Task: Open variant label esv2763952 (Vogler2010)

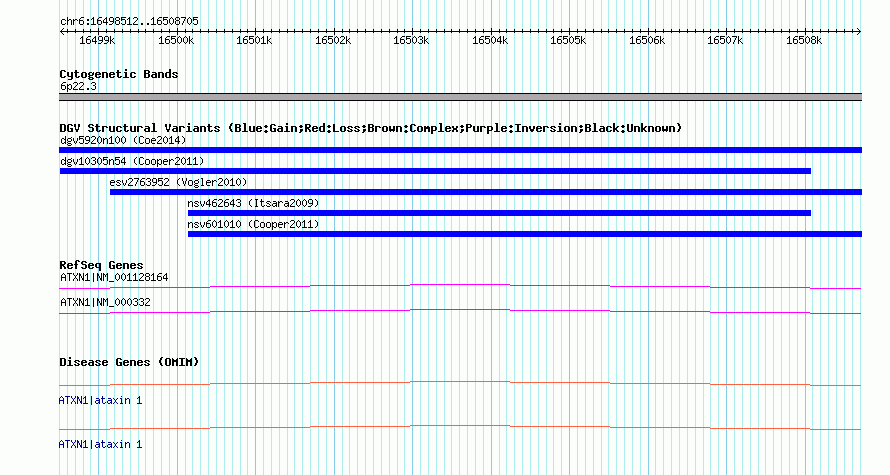Action: 179,182
